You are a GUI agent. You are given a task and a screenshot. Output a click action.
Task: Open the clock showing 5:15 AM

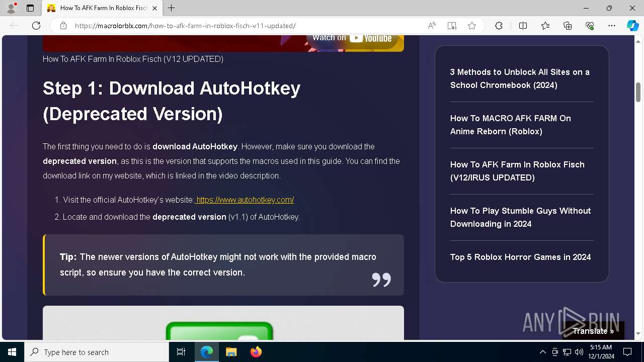coord(601,352)
